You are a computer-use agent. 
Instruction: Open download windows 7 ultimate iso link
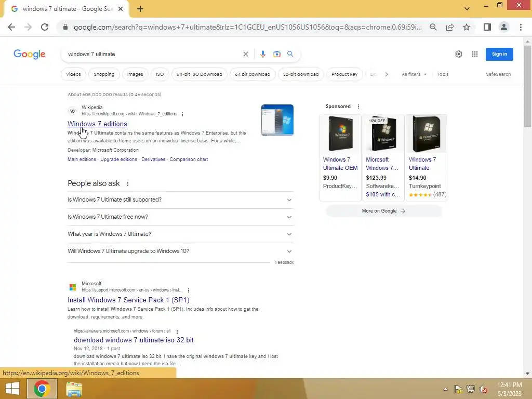coord(134,340)
